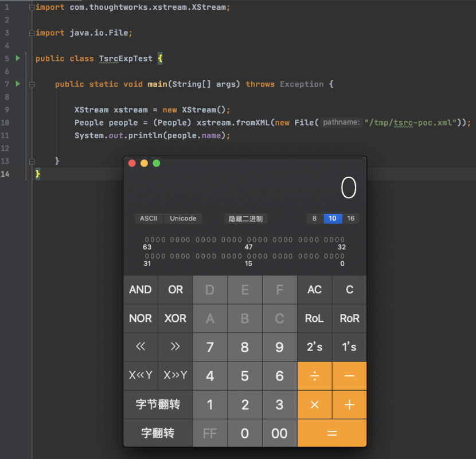The width and height of the screenshot is (476, 459).
Task: Click digit 4 on calculator
Action: (210, 376)
